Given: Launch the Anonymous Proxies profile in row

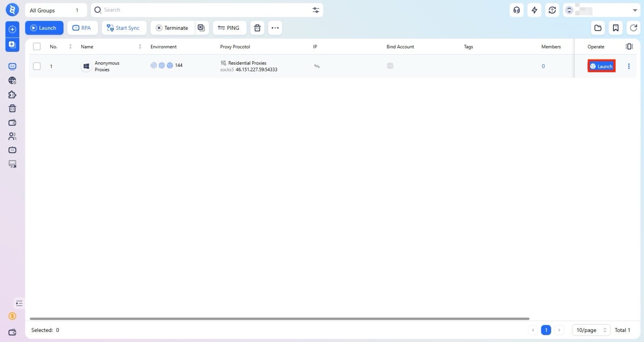Looking at the screenshot, I should tap(601, 66).
